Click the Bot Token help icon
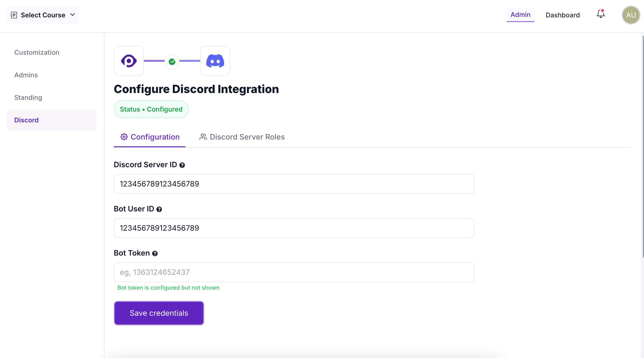Viewport: 644px width, 358px height. coord(155,253)
